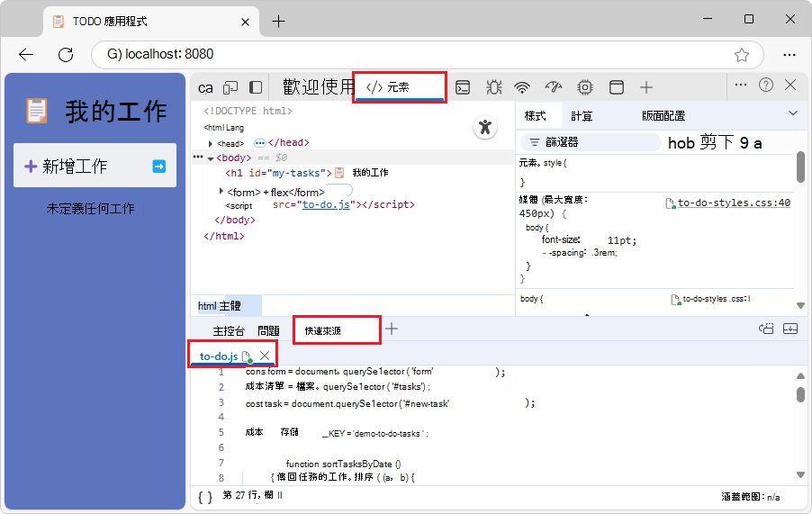Click the code editor scroll down arrow
The width and height of the screenshot is (812, 514).
point(800,474)
